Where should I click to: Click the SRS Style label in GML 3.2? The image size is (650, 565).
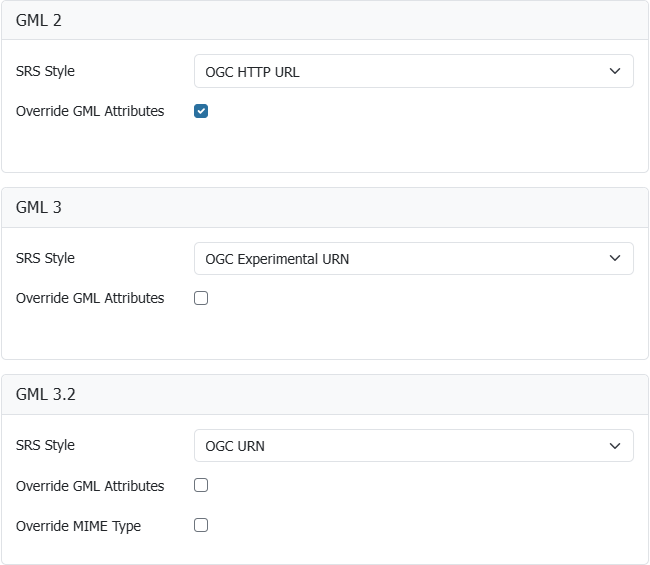pyautogui.click(x=45, y=445)
